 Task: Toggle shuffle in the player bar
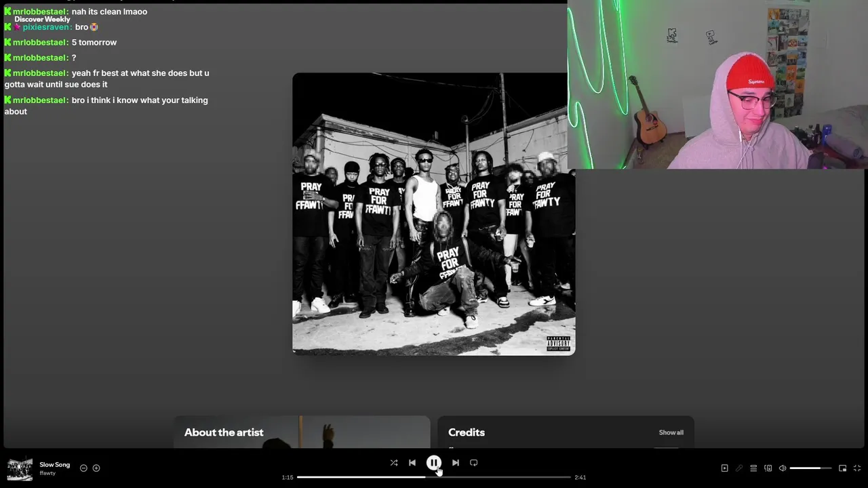pyautogui.click(x=394, y=463)
